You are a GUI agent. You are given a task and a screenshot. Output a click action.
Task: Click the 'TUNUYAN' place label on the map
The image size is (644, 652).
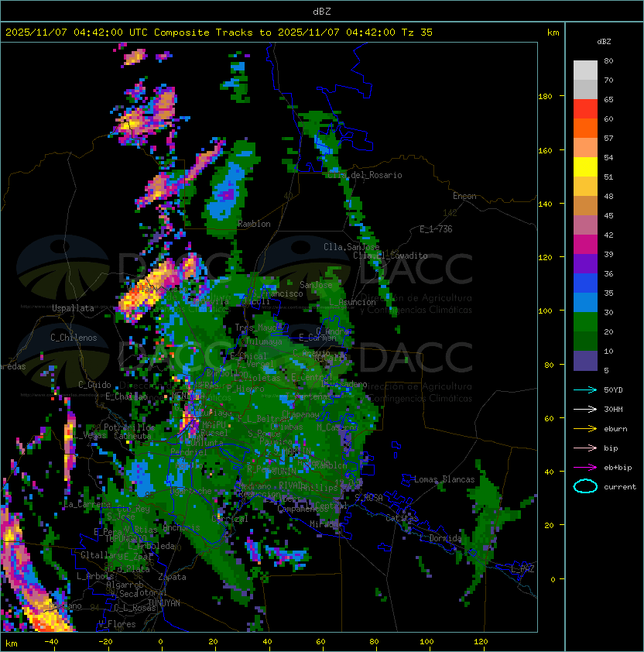coord(164,603)
